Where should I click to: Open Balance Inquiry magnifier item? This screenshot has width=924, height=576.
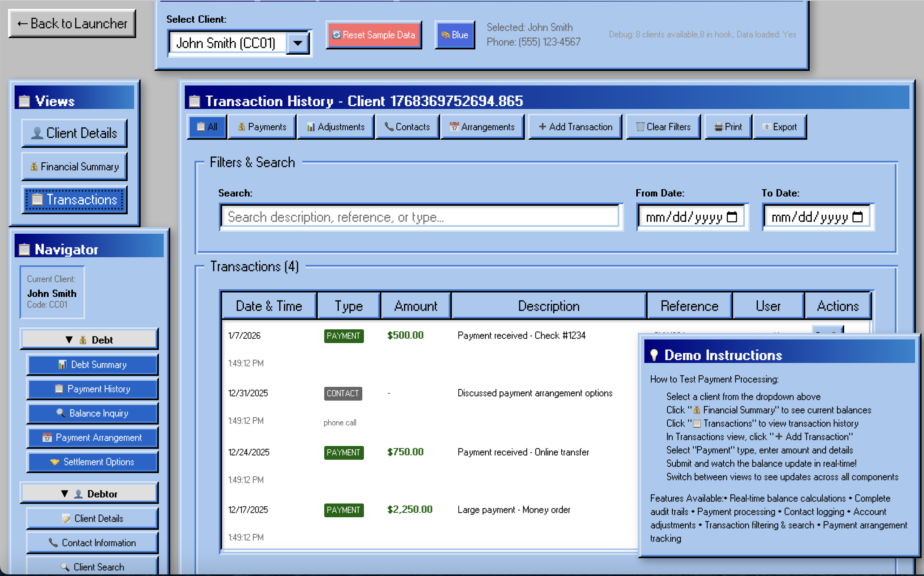92,413
